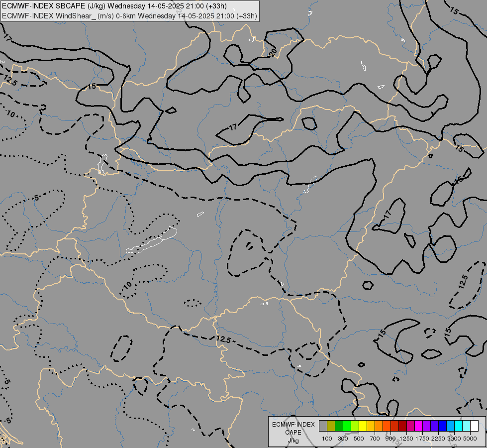Pick the indigo swatch before 2250
Viewport: 487px width, 448px height.
pyautogui.click(x=434, y=426)
